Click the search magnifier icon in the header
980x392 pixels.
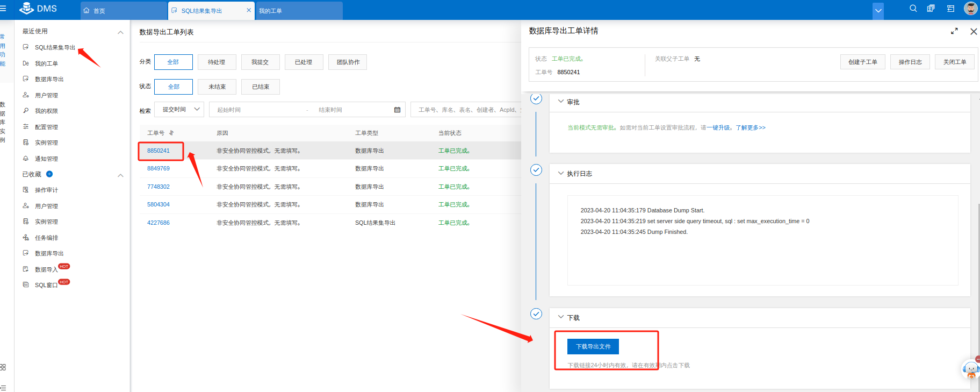pos(913,9)
